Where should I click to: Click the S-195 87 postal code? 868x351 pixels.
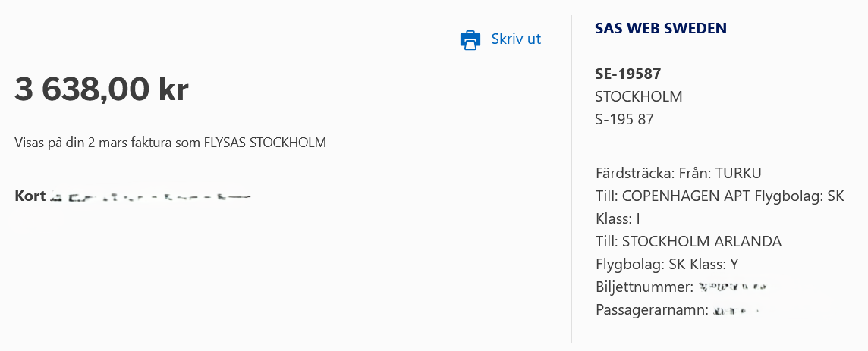pos(624,119)
